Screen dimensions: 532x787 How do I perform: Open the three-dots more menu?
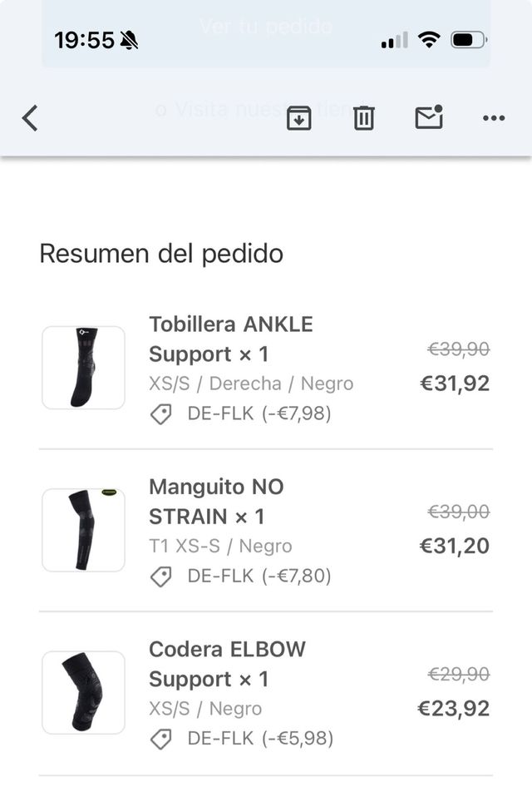tap(494, 118)
